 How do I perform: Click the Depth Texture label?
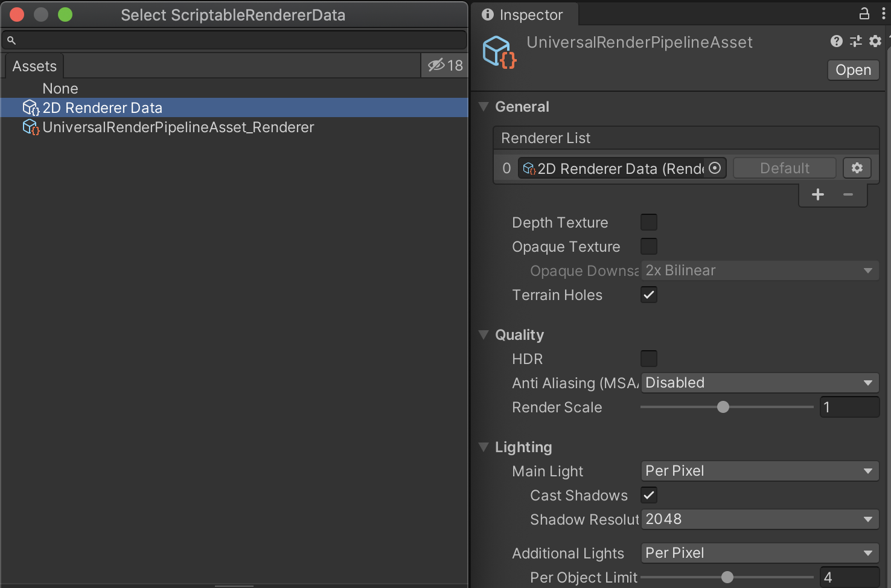click(560, 223)
